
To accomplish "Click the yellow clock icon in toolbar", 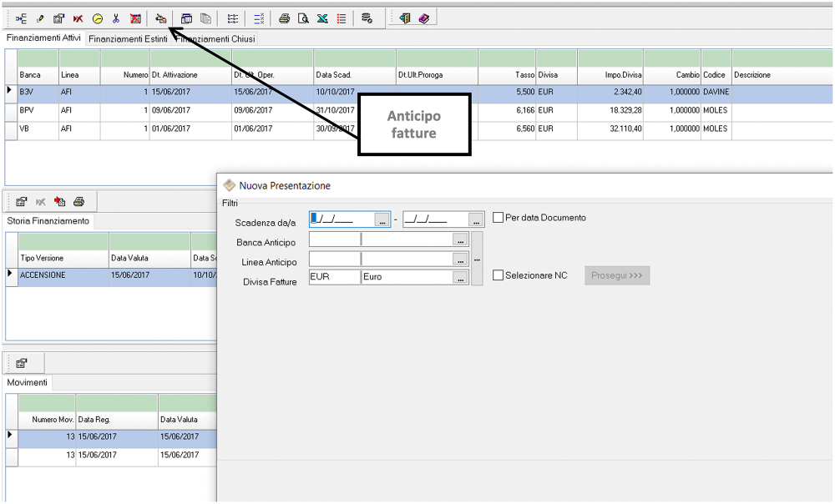I will click(x=97, y=18).
